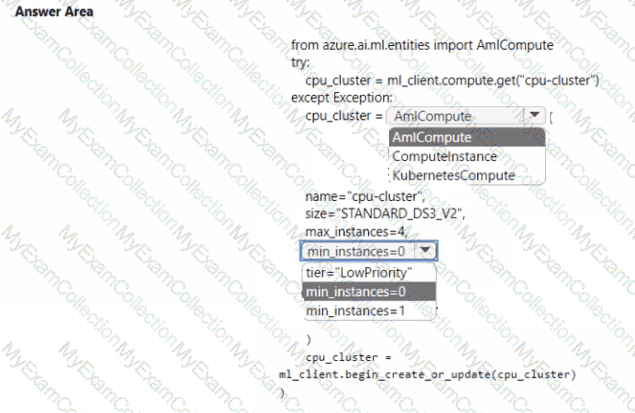Open the AmlCompute dropdown arrow
The image size is (635, 413).
pyautogui.click(x=534, y=117)
